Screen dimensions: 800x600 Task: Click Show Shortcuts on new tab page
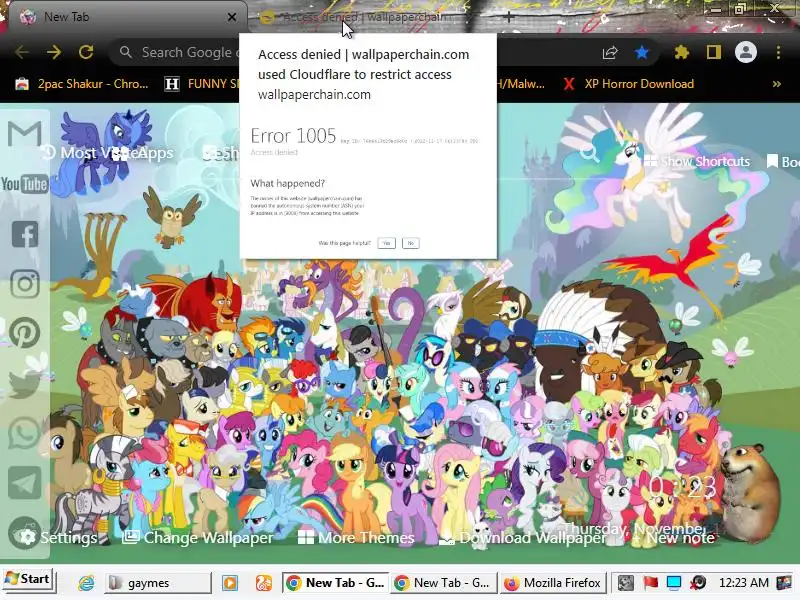point(697,161)
